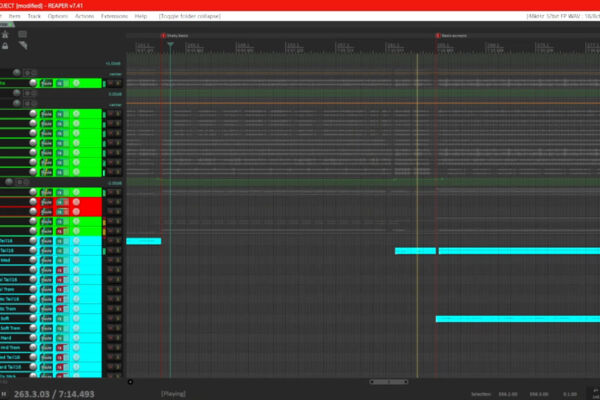Screen dimensions: 600x400
Task: Solo the Hrd Trem track
Action: click(x=118, y=348)
